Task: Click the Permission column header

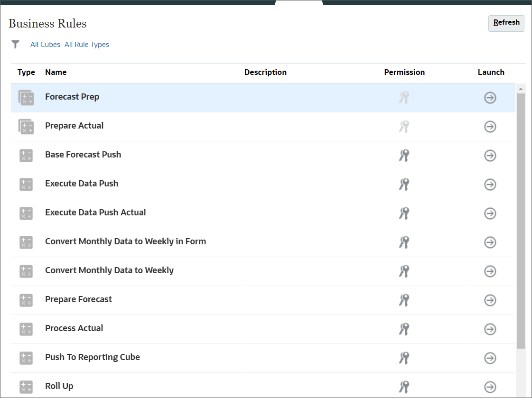Action: pyautogui.click(x=404, y=72)
